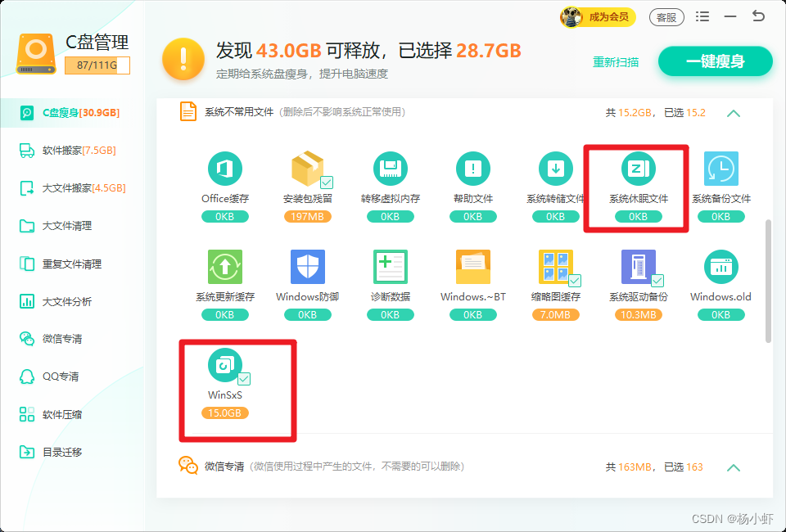
Task: Click the vertical scrollbar thumb
Action: coord(768,281)
